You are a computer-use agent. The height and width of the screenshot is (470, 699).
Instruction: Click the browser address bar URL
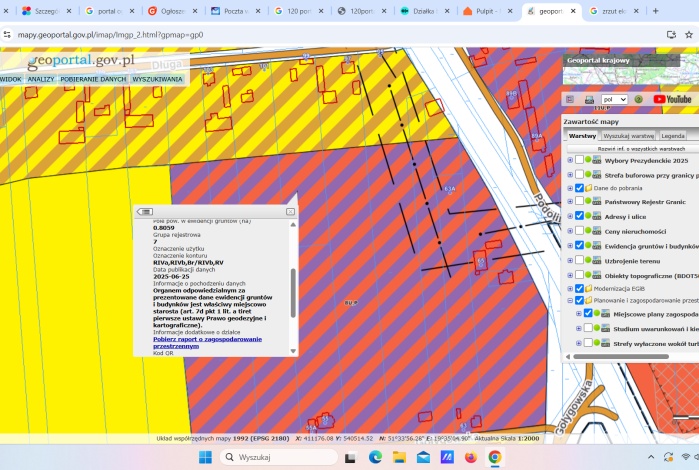pos(110,35)
